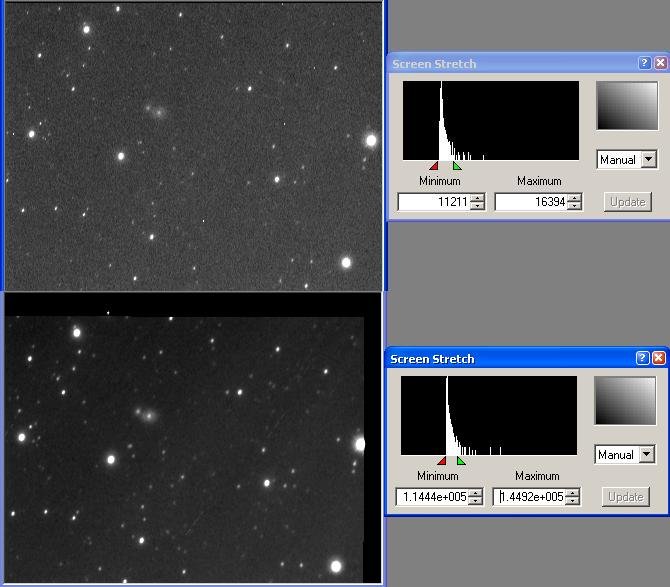Screen dimensions: 670x587
Task: Click help icon in upper Screen Stretch window
Action: [644, 63]
